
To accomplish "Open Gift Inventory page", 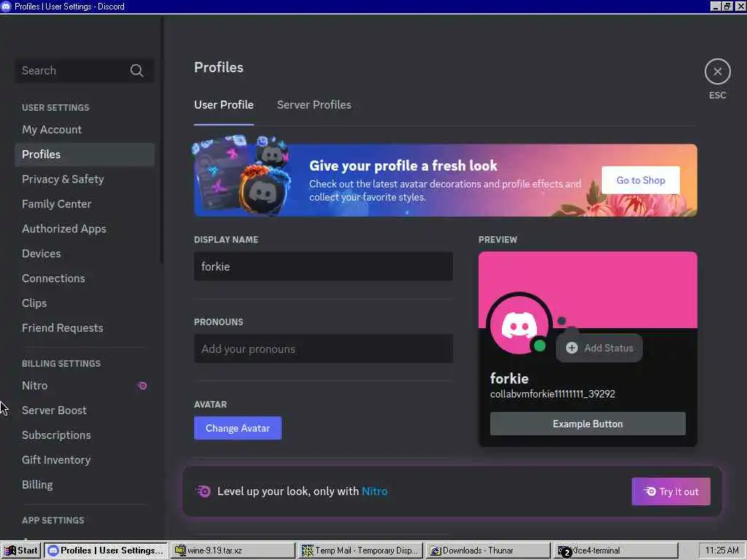I will [x=85, y=459].
